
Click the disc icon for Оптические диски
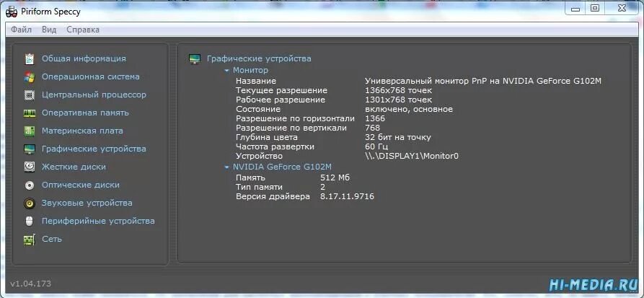click(x=29, y=185)
